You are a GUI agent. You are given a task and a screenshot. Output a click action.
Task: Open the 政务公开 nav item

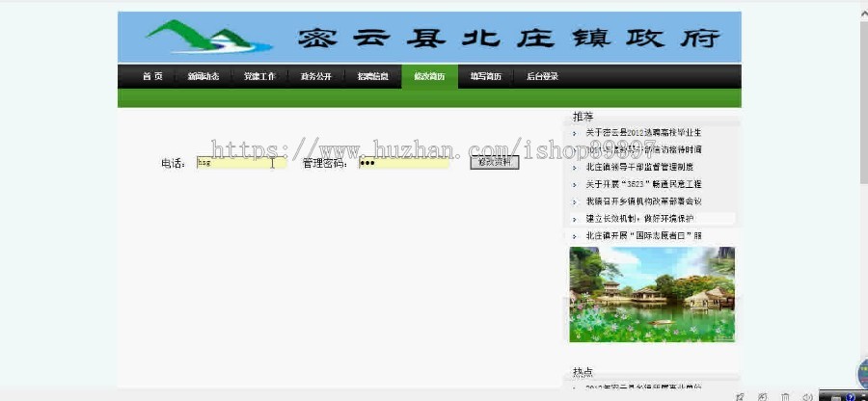pos(316,77)
